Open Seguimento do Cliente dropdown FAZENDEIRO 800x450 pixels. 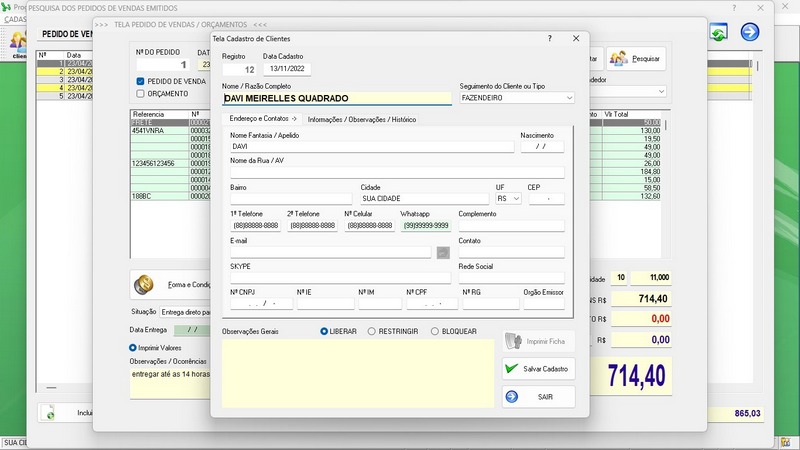[x=516, y=98]
